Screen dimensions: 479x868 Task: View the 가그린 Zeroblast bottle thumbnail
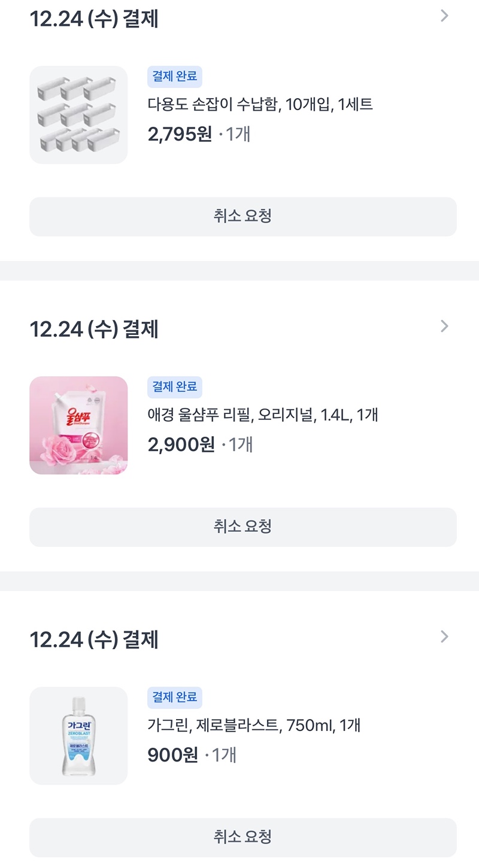tap(78, 736)
